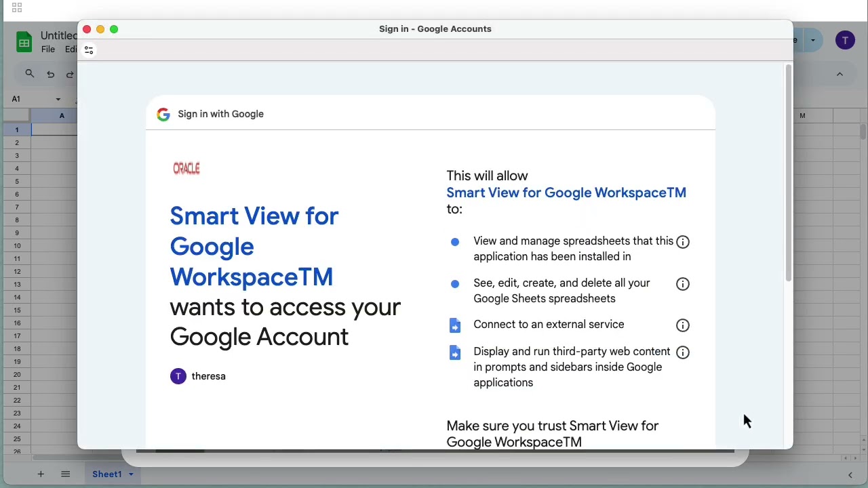This screenshot has width=868, height=488.
Task: Click the Sheets vertical scrollbar at right edge
Action: [863, 132]
